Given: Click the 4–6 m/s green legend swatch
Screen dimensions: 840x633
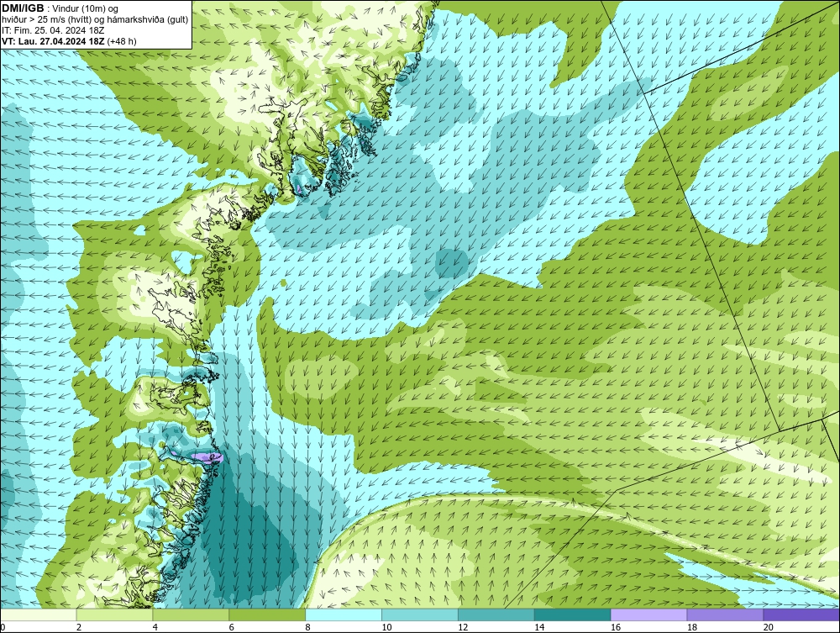Looking at the screenshot, I should pos(191,615).
